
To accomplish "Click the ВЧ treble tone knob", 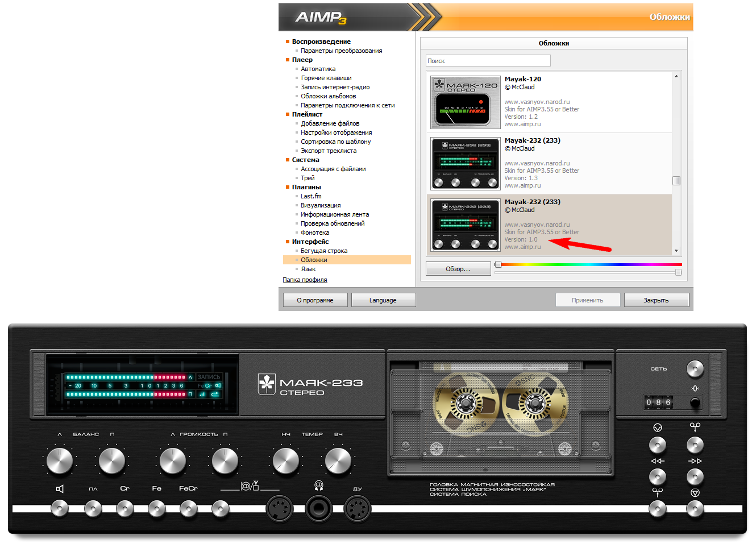I will pyautogui.click(x=338, y=460).
